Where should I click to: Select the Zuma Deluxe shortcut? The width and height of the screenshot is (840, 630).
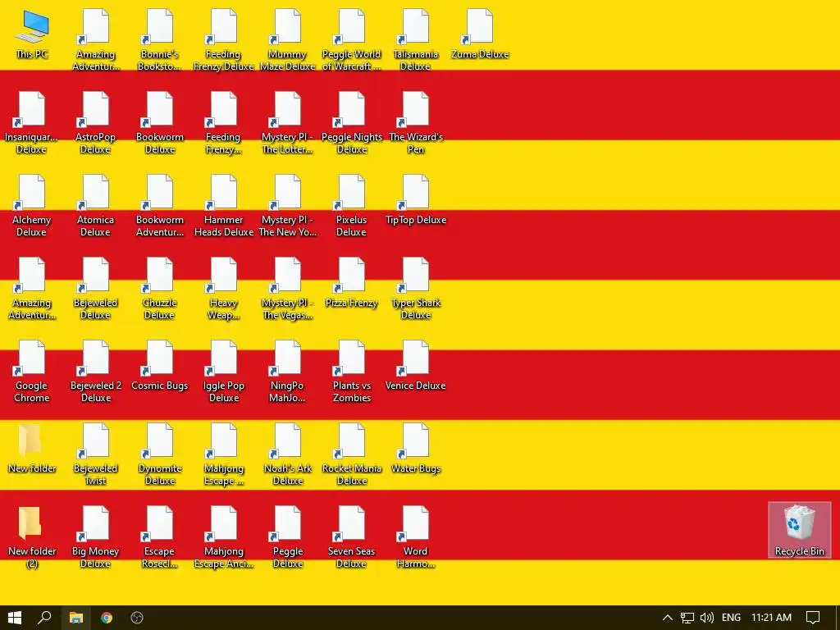pyautogui.click(x=479, y=34)
